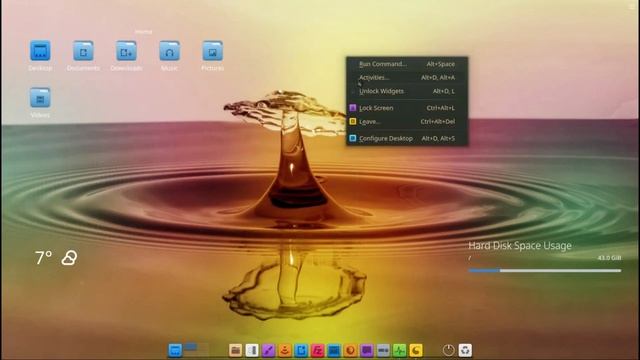Click the 7° temperature reading
The width and height of the screenshot is (640, 360).
(x=43, y=258)
